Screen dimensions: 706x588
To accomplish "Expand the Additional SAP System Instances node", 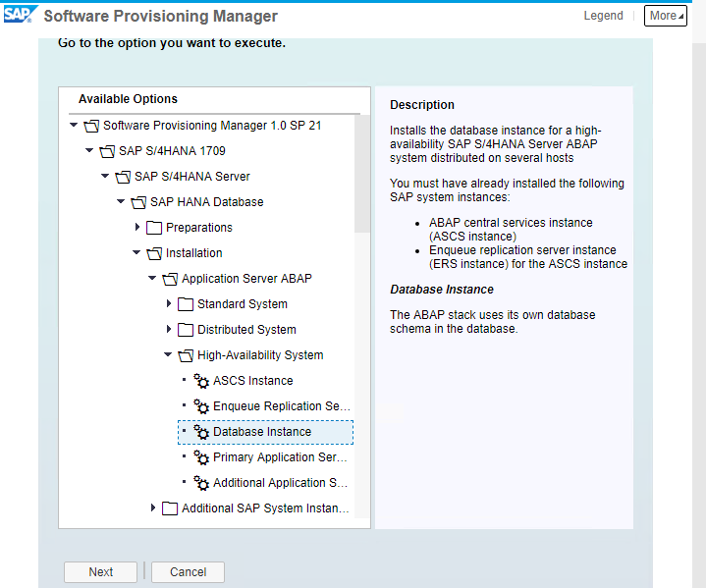I will [153, 508].
